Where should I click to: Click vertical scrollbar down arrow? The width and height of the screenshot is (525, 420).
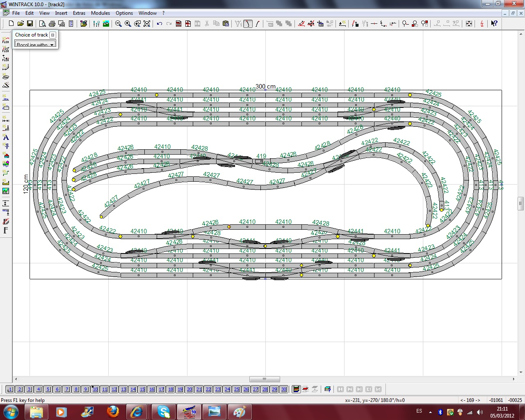tap(521, 372)
